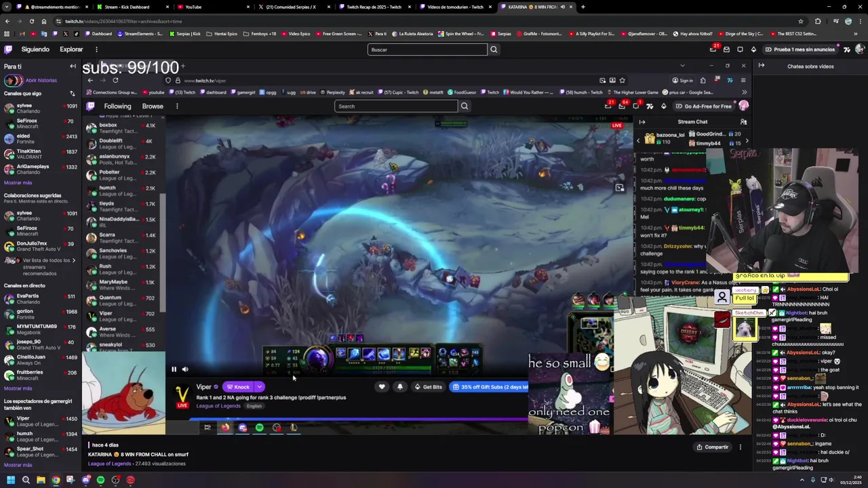Go forward with the browser forward arrow
868x488 pixels.
pos(20,21)
